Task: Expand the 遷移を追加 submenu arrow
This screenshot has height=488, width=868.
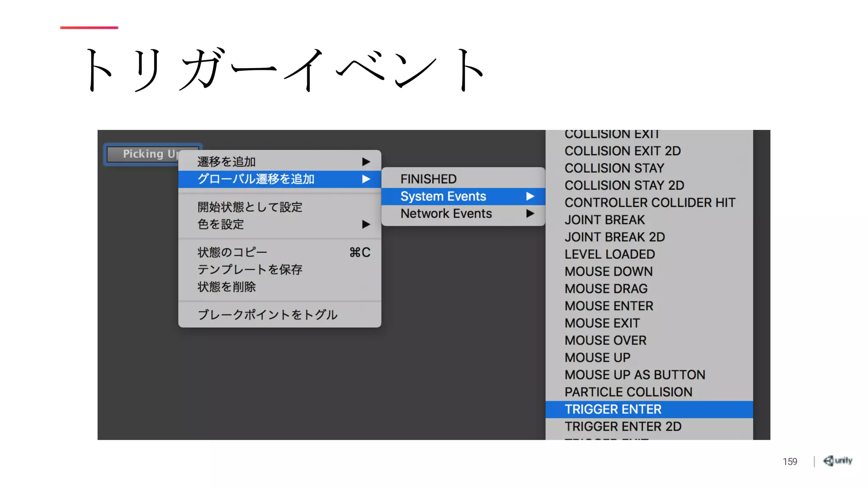Action: pyautogui.click(x=366, y=162)
